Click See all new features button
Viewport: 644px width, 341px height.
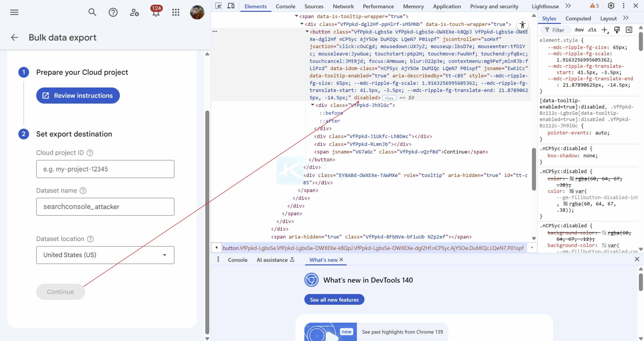tap(334, 299)
